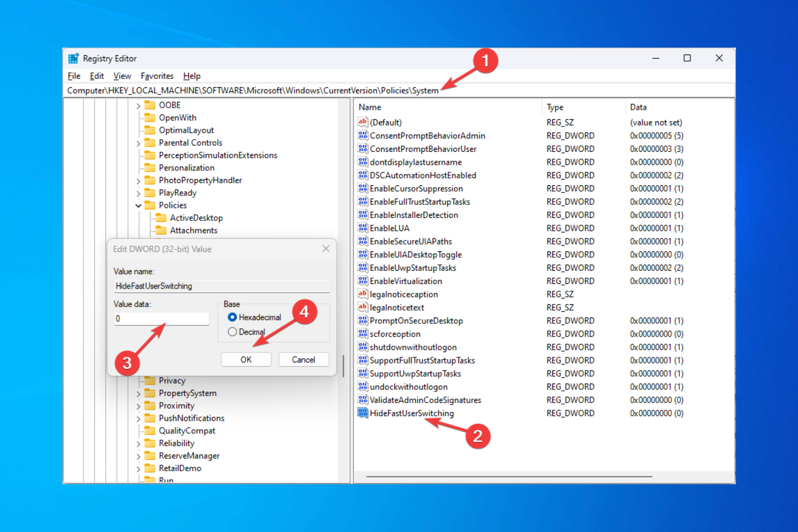Click the legalnoticecaption string icon
Image resolution: width=798 pixels, height=532 pixels.
pos(362,294)
